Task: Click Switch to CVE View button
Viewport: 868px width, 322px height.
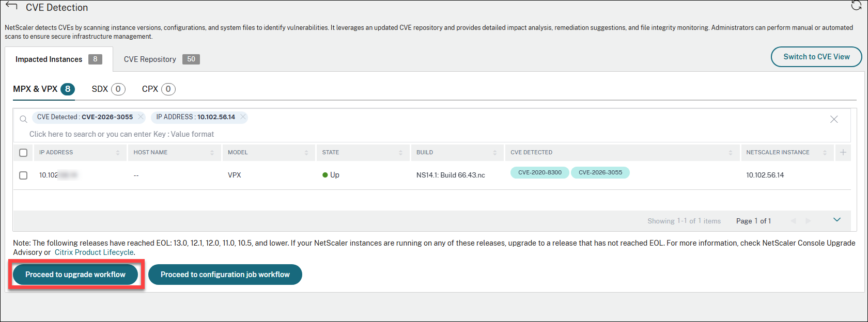Action: 816,57
